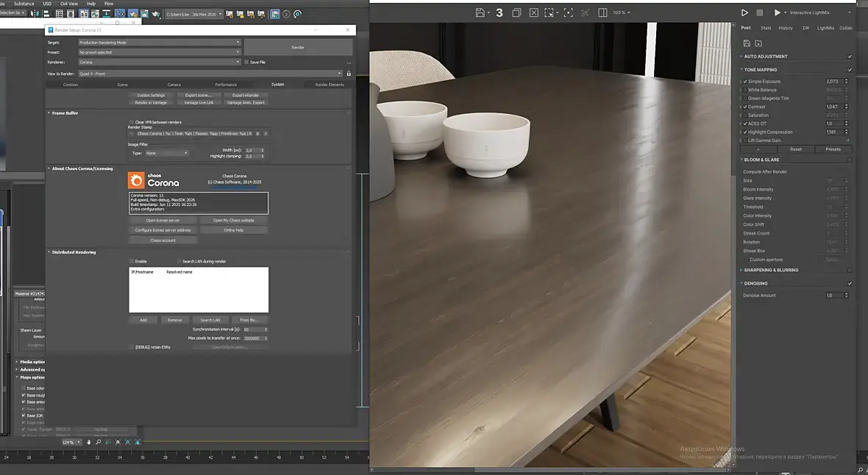Click the save image icon in VFB toolbar
This screenshot has width=868, height=475.
[480, 12]
